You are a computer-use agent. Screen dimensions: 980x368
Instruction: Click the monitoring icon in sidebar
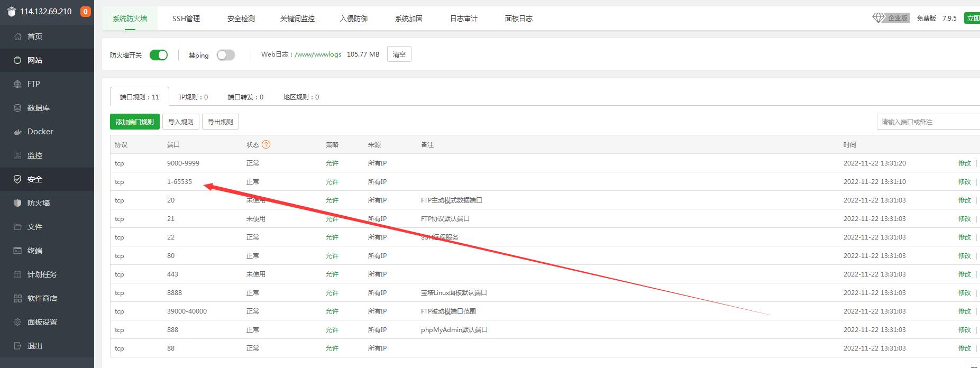17,155
